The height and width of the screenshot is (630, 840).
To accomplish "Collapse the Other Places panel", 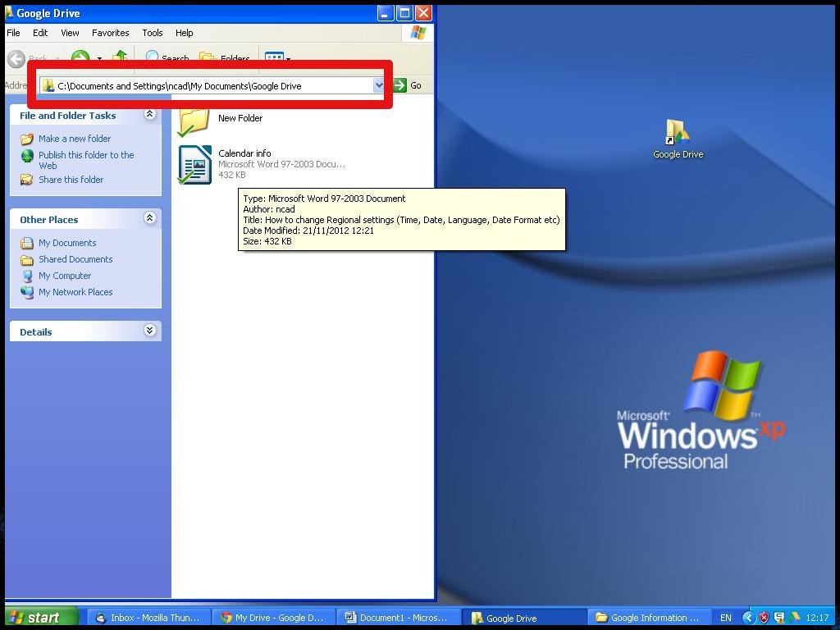I will [x=150, y=218].
